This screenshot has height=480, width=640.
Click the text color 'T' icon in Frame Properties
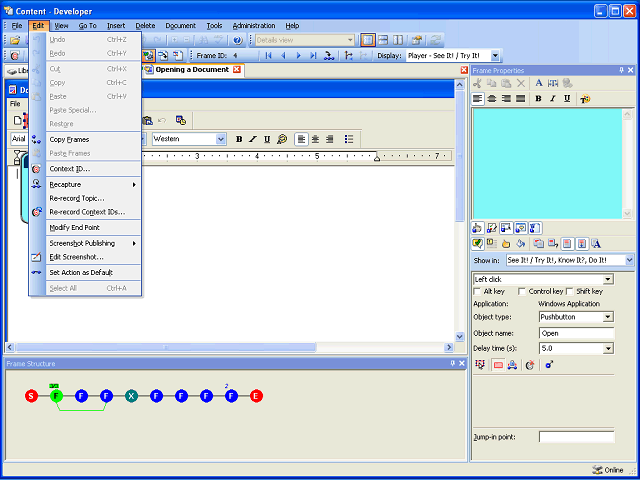585,99
